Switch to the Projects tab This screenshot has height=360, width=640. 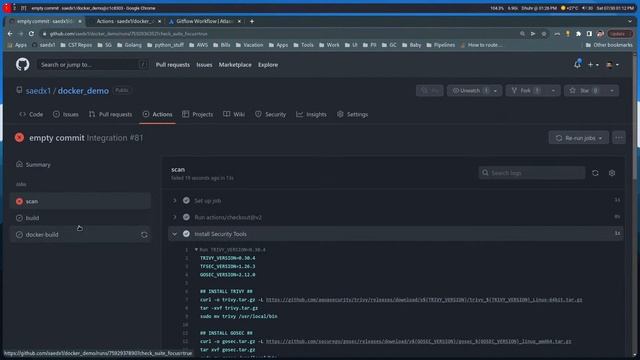[x=198, y=114]
